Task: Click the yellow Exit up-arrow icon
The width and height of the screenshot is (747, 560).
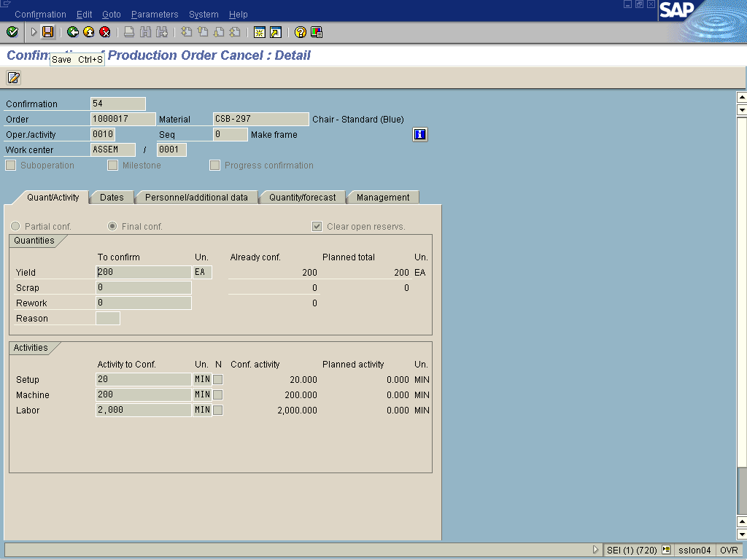Action: [88, 32]
